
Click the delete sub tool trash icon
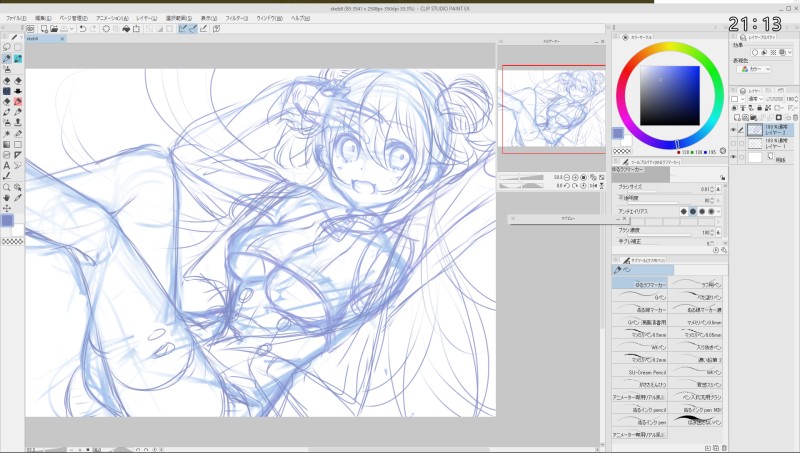coord(724,448)
